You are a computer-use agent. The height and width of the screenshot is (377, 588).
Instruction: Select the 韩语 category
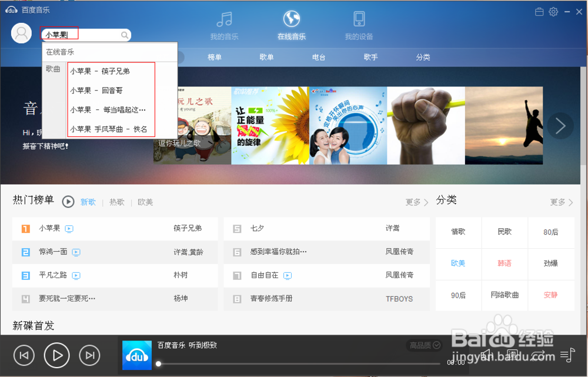click(504, 263)
